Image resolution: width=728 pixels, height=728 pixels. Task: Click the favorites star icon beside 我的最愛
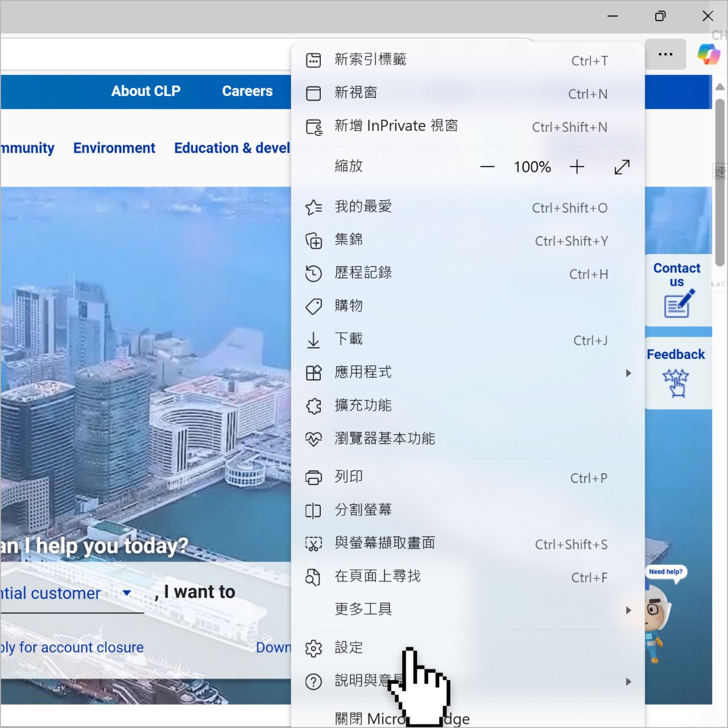click(x=313, y=207)
